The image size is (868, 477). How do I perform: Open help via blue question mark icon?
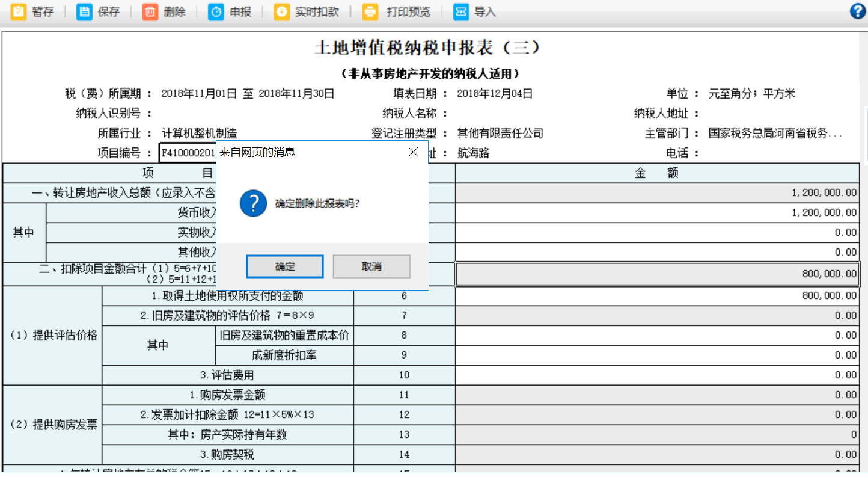tap(858, 11)
